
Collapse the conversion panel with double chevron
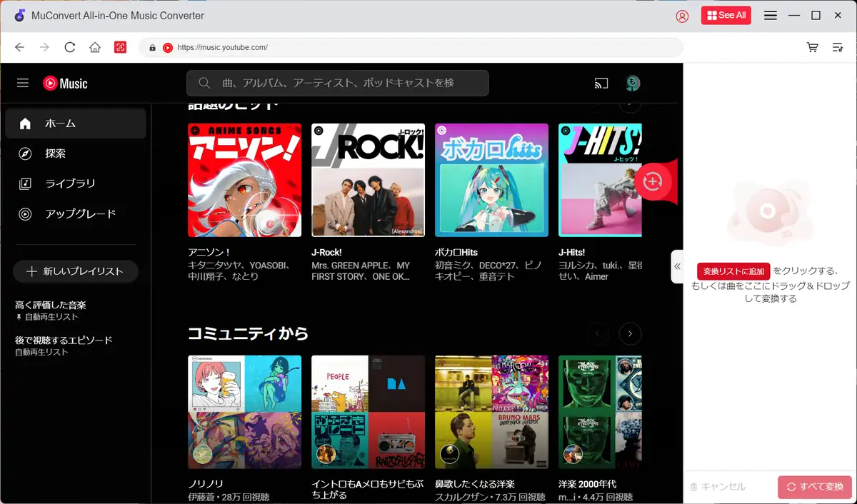[x=677, y=267]
